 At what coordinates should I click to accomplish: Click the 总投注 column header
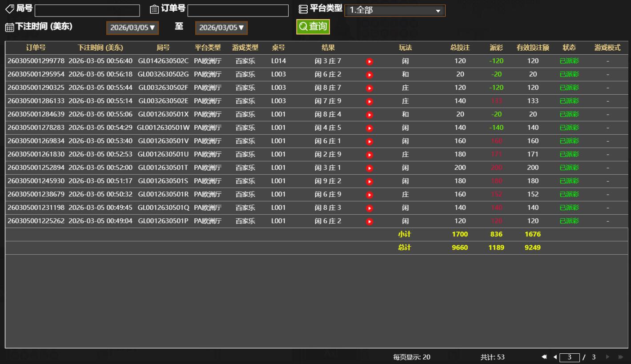pos(460,48)
